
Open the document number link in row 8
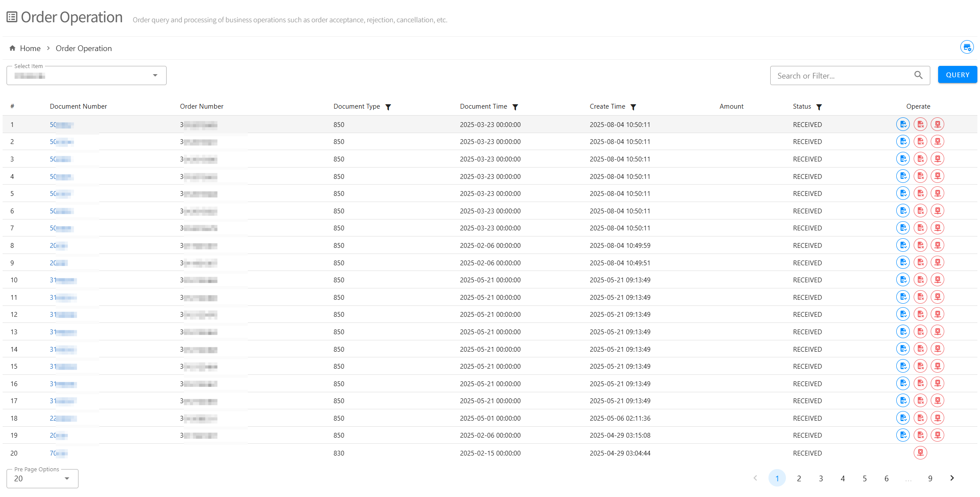58,245
